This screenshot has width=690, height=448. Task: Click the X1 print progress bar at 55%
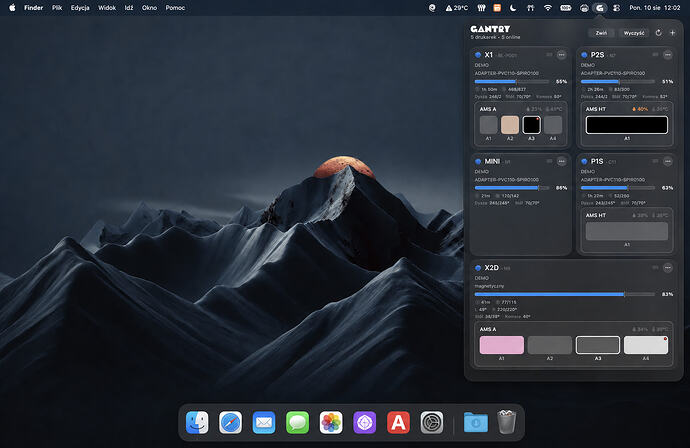(x=512, y=81)
